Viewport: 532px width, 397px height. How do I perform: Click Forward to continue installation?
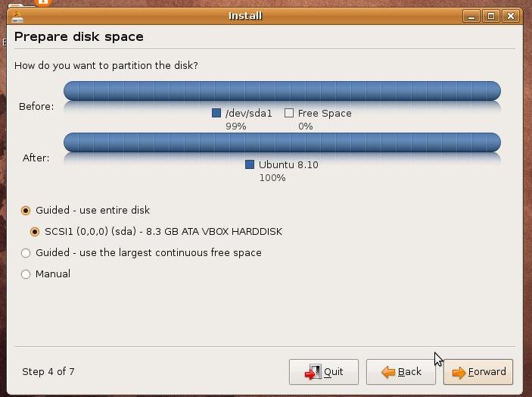click(x=478, y=371)
